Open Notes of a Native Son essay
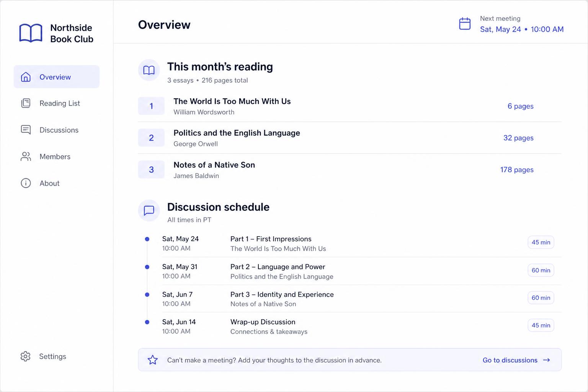This screenshot has width=588, height=392. pyautogui.click(x=214, y=165)
